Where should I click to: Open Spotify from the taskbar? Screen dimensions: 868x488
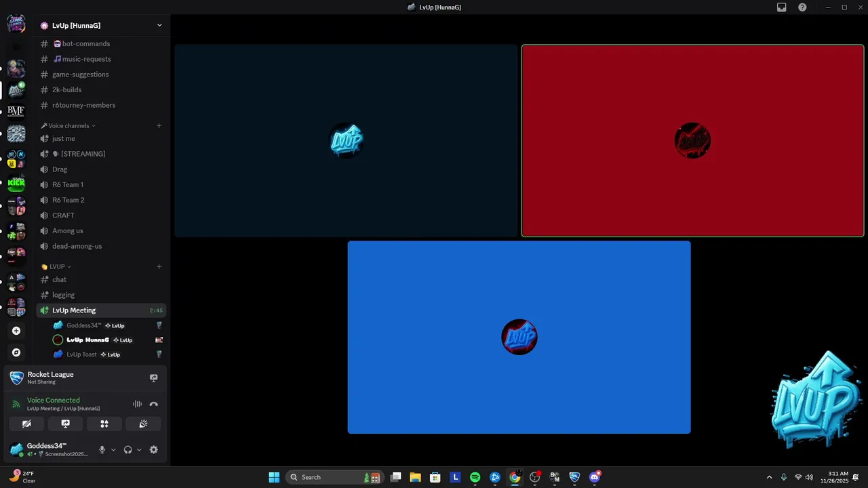pos(475,477)
